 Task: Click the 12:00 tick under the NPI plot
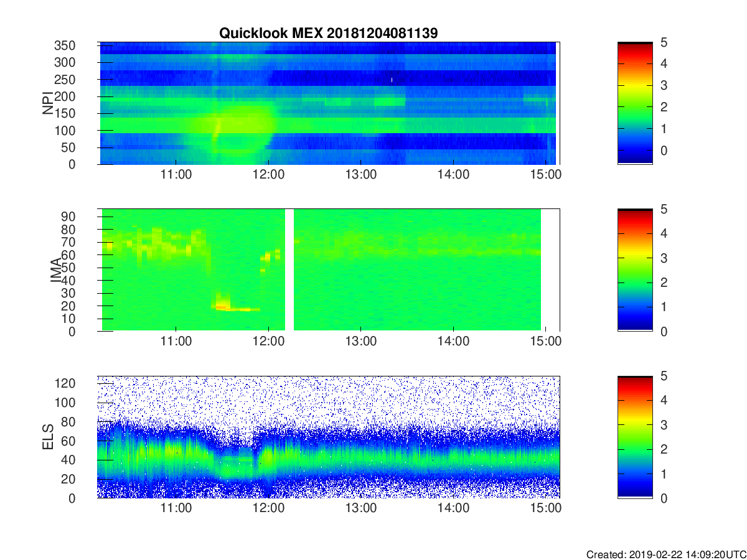click(268, 174)
